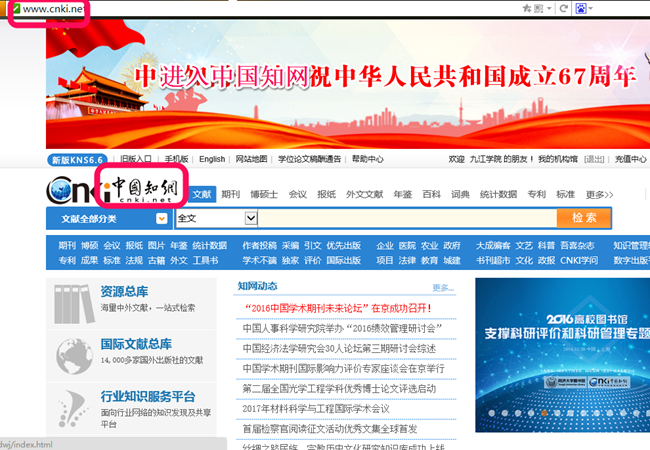The height and width of the screenshot is (450, 650).
Task: Click the icon beside 行业知识服务平台
Action: [x=73, y=409]
